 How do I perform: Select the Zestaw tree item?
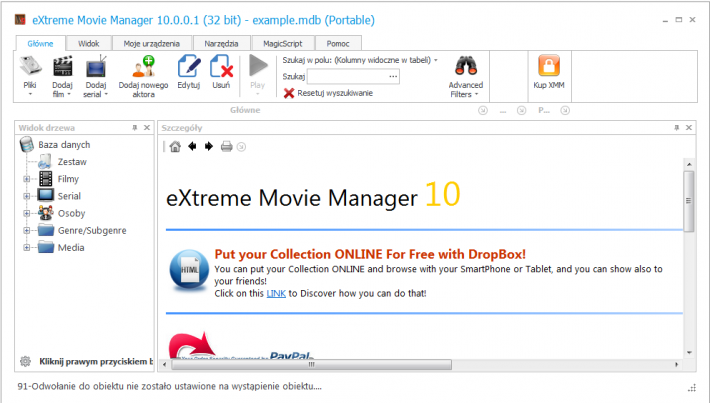pyautogui.click(x=72, y=162)
